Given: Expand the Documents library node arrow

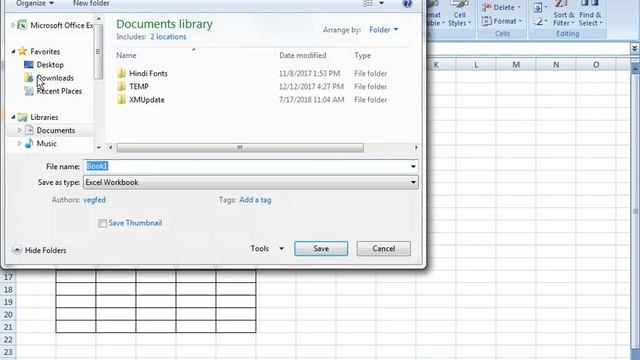Looking at the screenshot, I should (20, 130).
